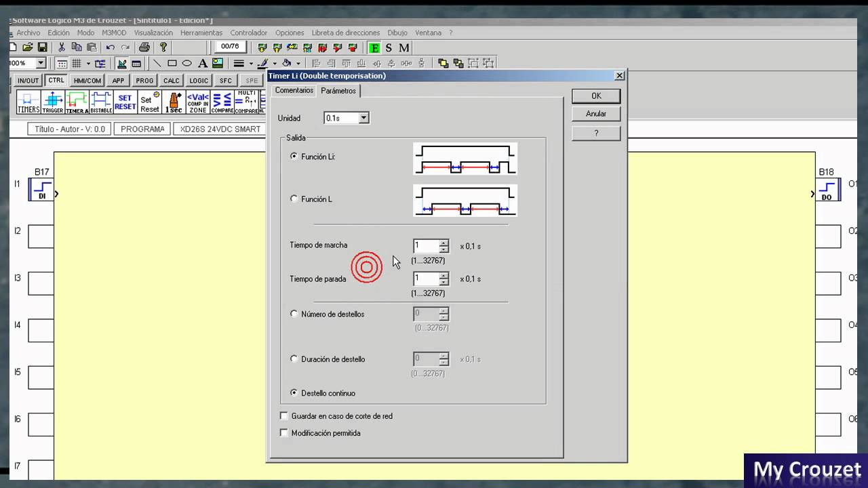Print using the printer icon

point(144,47)
